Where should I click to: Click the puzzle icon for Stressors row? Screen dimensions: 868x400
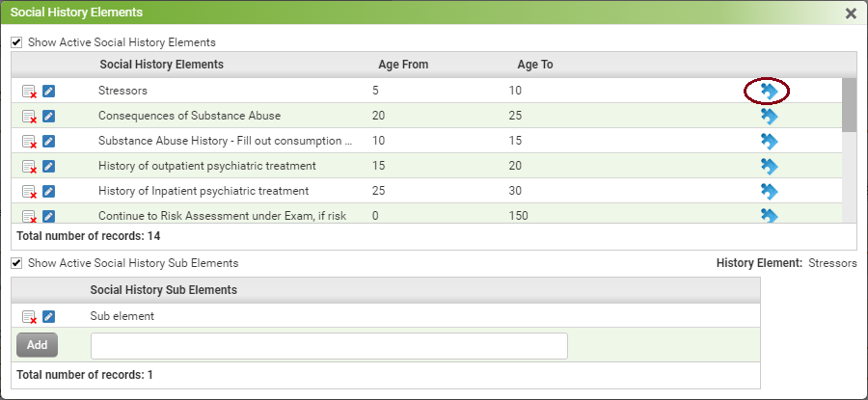(x=769, y=92)
